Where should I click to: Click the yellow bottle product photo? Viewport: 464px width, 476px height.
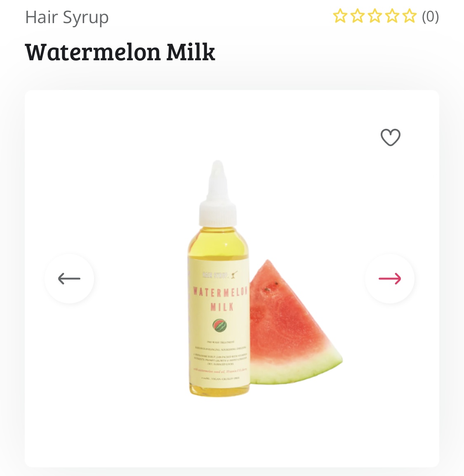point(218,278)
